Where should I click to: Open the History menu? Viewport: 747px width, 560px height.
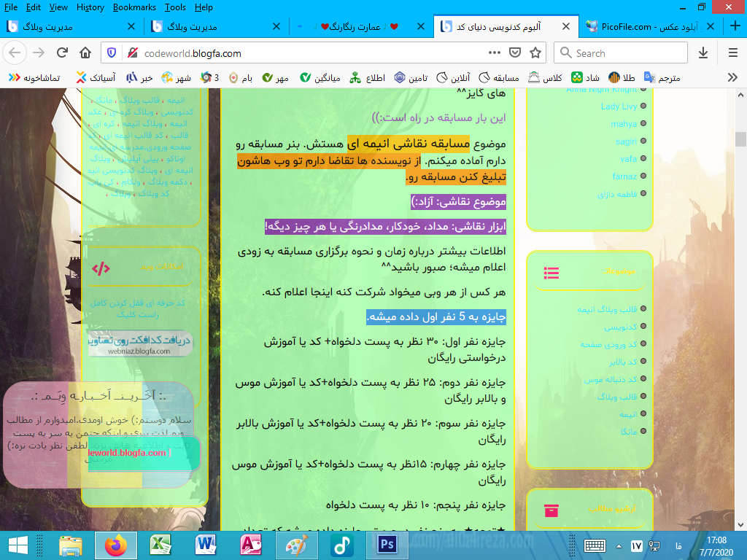click(90, 7)
